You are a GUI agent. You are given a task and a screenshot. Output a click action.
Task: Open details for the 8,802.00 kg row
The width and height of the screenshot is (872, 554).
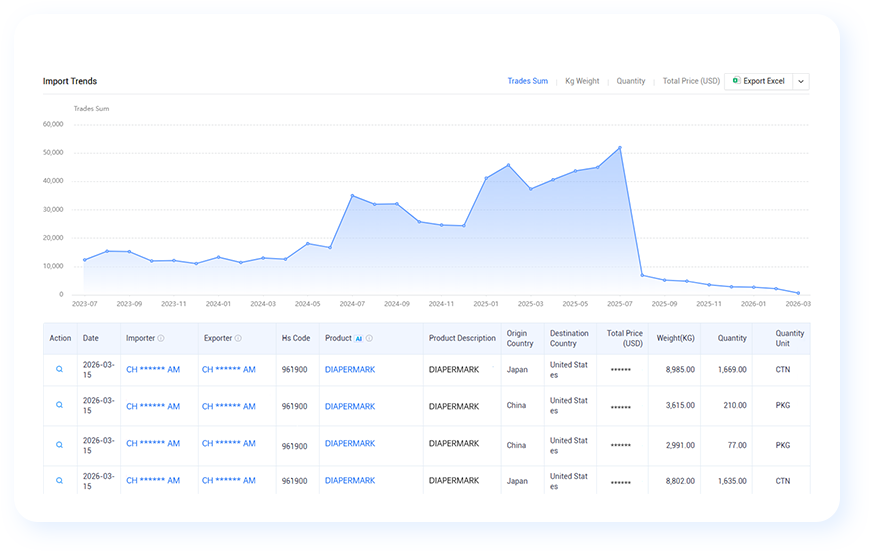pos(60,481)
